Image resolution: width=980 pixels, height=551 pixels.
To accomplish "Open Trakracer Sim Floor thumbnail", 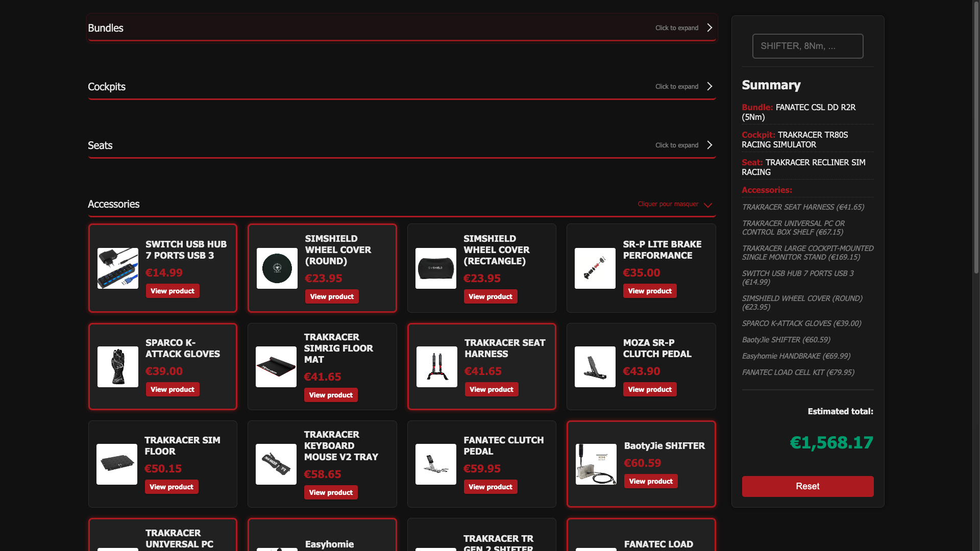I will [117, 464].
